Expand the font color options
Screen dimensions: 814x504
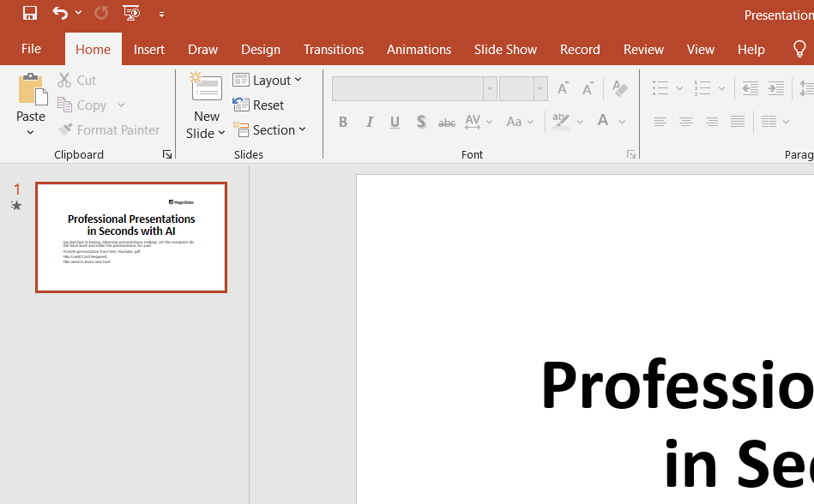pyautogui.click(x=622, y=122)
